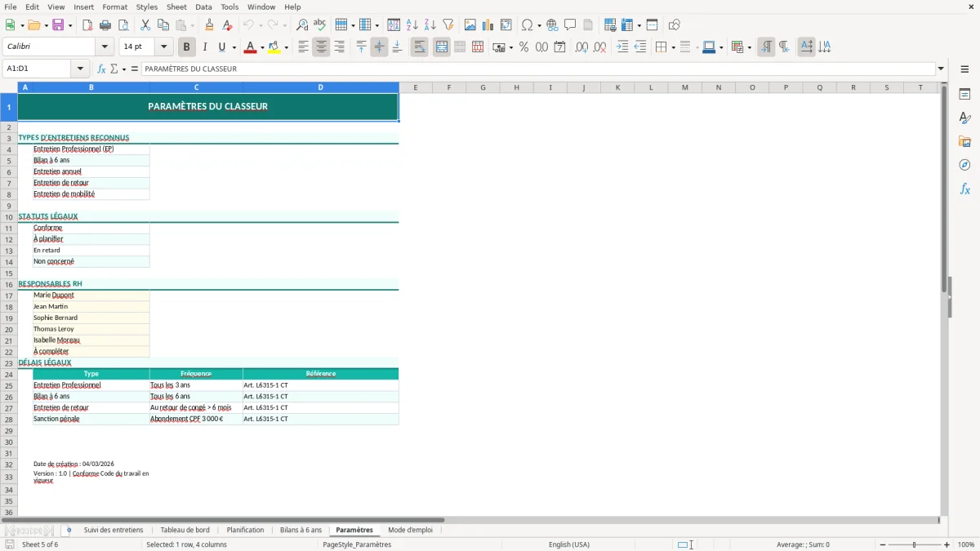Click zoom in plus button

(x=947, y=544)
